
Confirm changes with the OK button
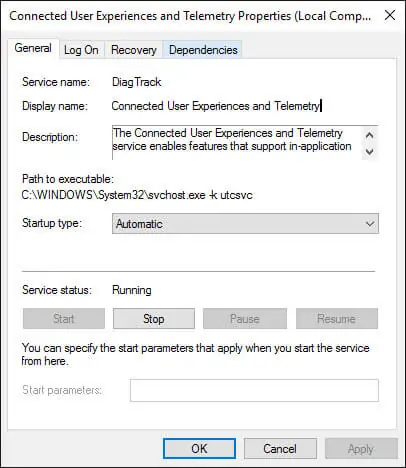199,449
